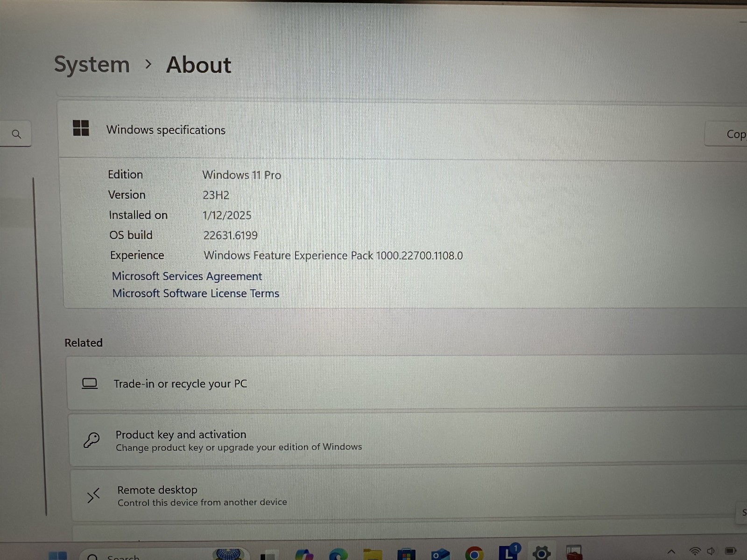This screenshot has width=747, height=560.
Task: Open the Wi-Fi network tray icon
Action: click(695, 552)
